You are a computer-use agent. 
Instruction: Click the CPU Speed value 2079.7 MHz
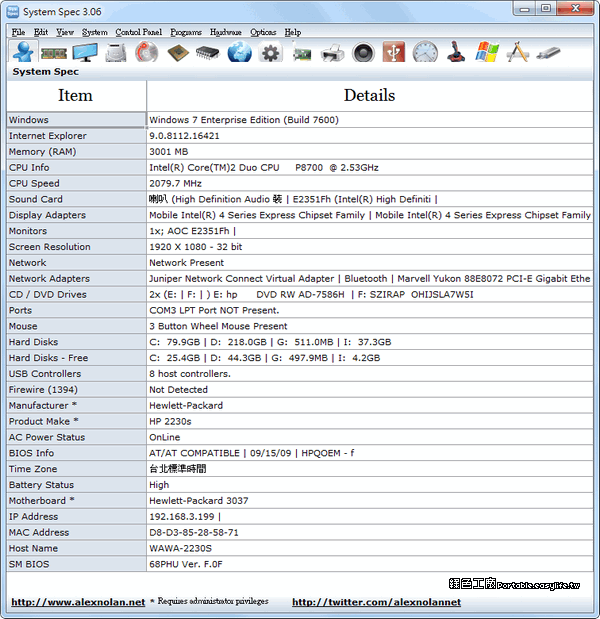[175, 184]
